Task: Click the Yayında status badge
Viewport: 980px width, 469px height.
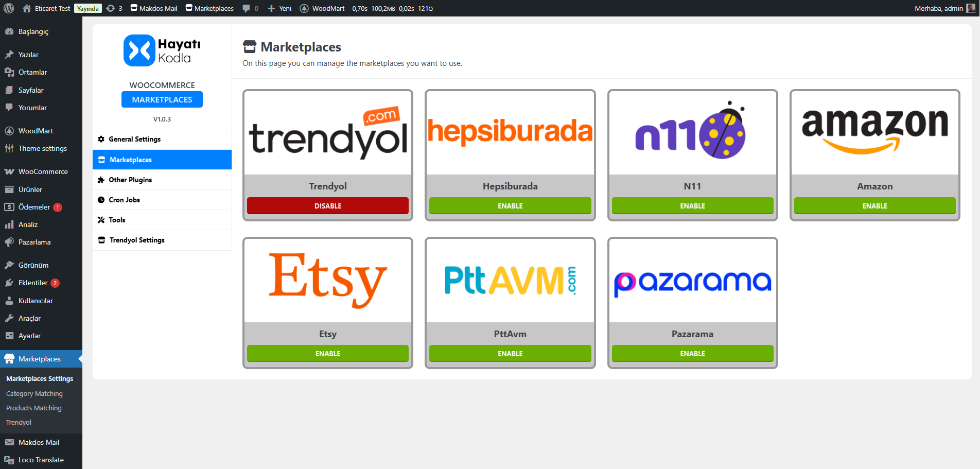Action: (x=88, y=8)
